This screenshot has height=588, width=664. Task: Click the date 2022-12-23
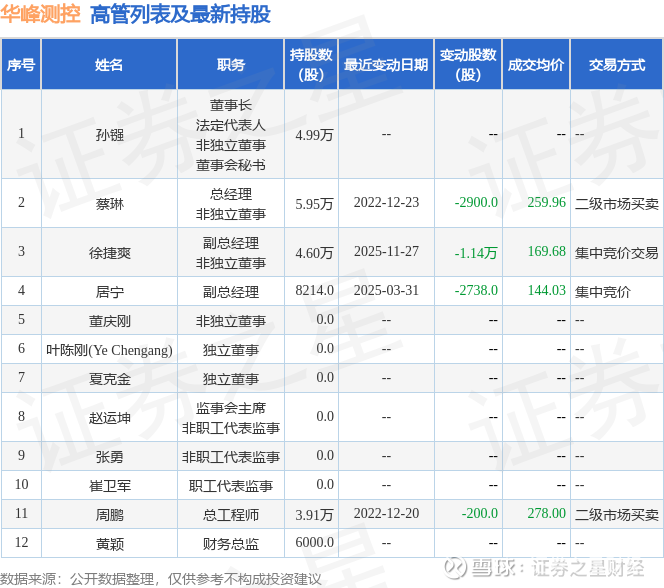[386, 202]
